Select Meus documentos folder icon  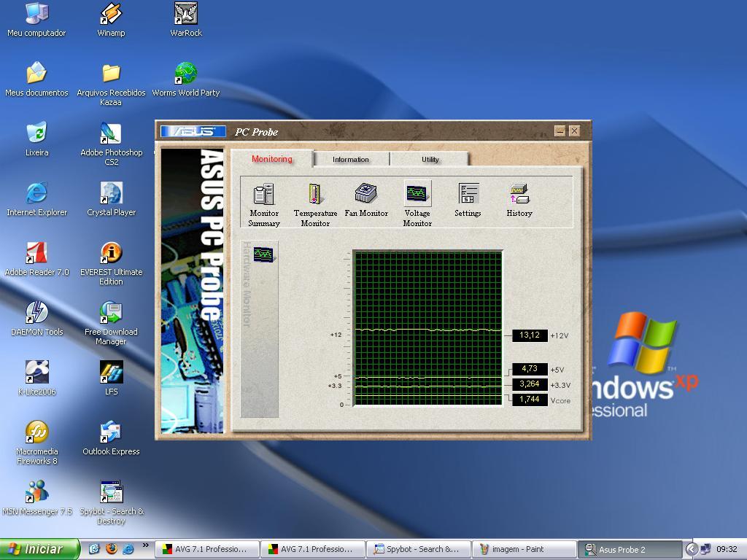coord(36,79)
